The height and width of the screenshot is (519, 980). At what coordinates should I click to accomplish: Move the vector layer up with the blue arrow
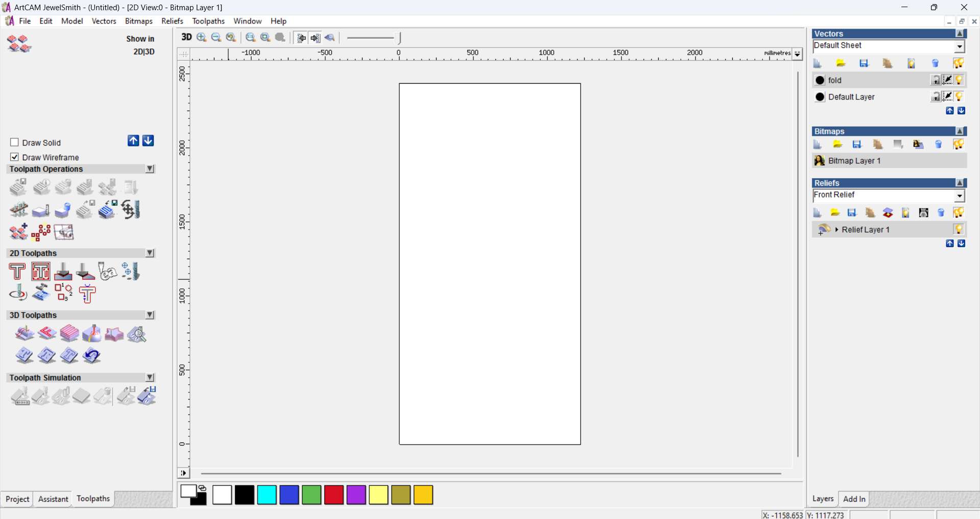pyautogui.click(x=950, y=111)
